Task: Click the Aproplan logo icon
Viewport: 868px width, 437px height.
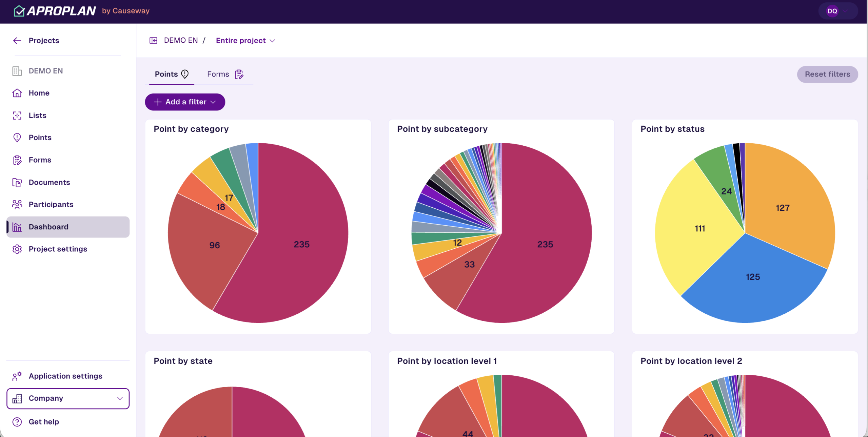Action: (x=19, y=11)
